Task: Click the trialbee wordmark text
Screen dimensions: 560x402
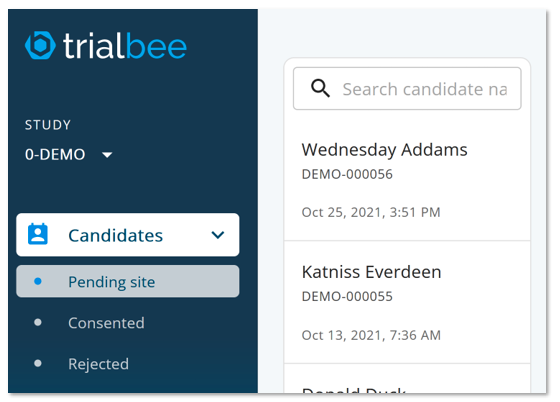Action: point(125,46)
